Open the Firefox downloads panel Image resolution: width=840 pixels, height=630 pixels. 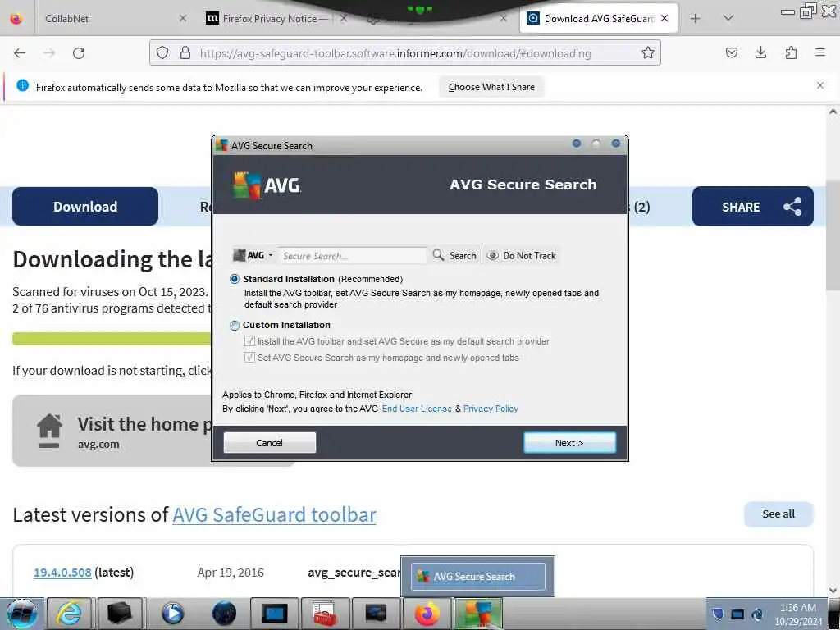click(760, 52)
